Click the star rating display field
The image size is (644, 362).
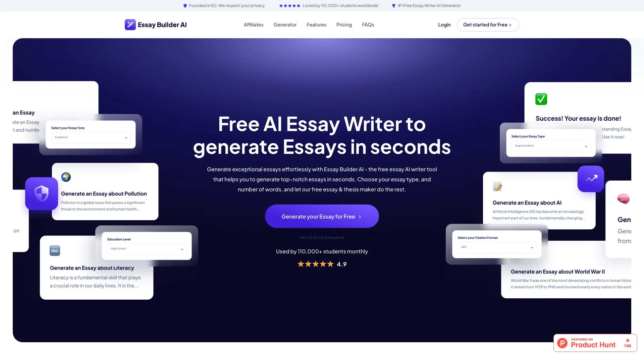click(322, 264)
